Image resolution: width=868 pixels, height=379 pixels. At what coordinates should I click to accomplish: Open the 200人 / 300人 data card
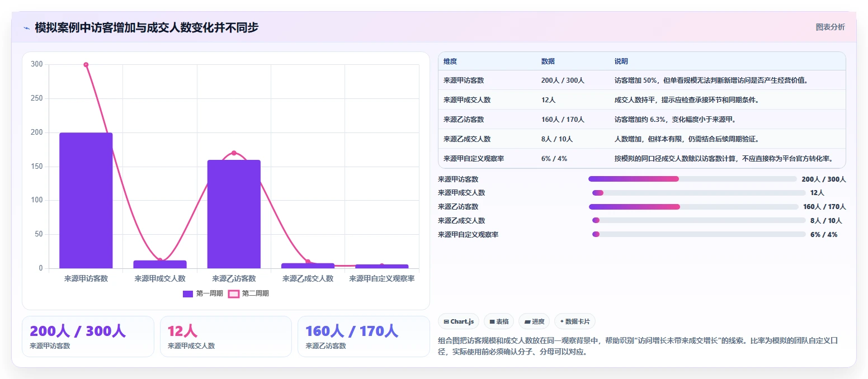[88, 337]
